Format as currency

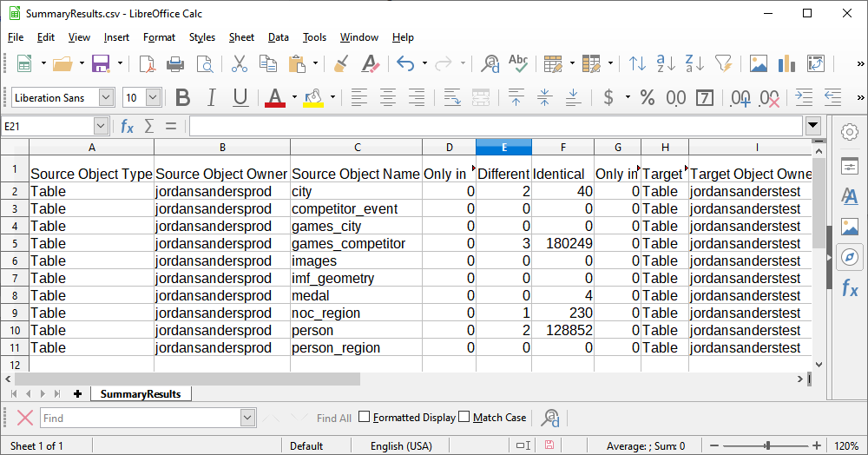tap(608, 98)
